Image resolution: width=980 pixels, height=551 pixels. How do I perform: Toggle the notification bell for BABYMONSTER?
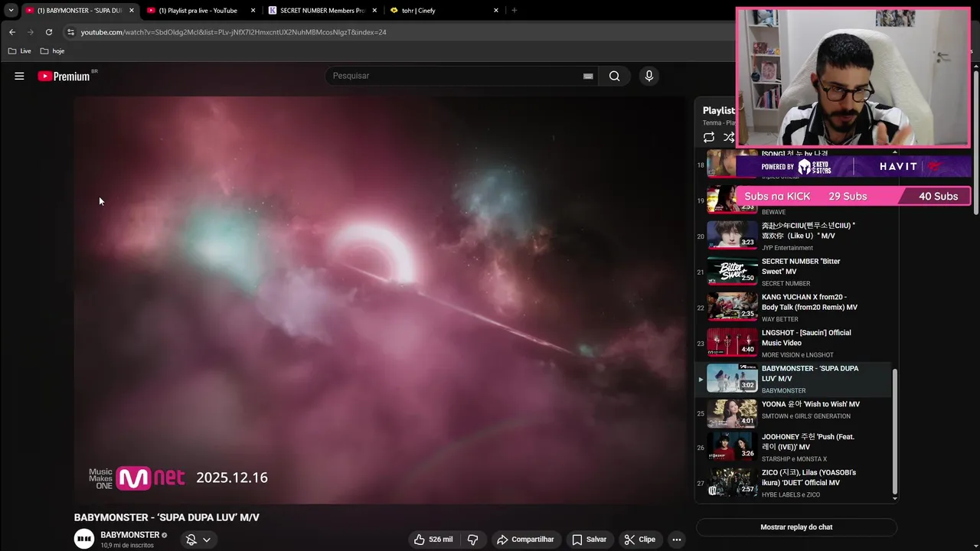tap(191, 540)
